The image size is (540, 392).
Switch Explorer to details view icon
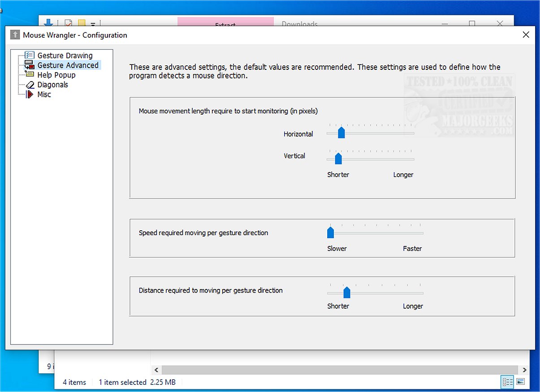pos(508,382)
